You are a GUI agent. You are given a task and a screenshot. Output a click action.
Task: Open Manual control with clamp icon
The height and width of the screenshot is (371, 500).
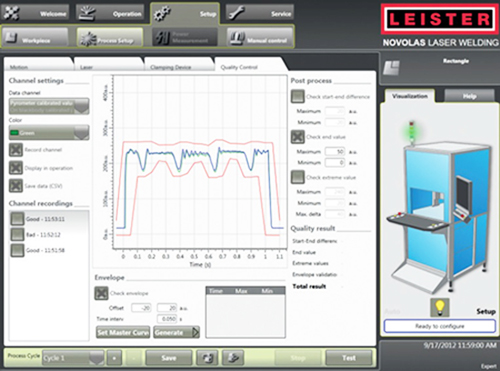click(260, 38)
